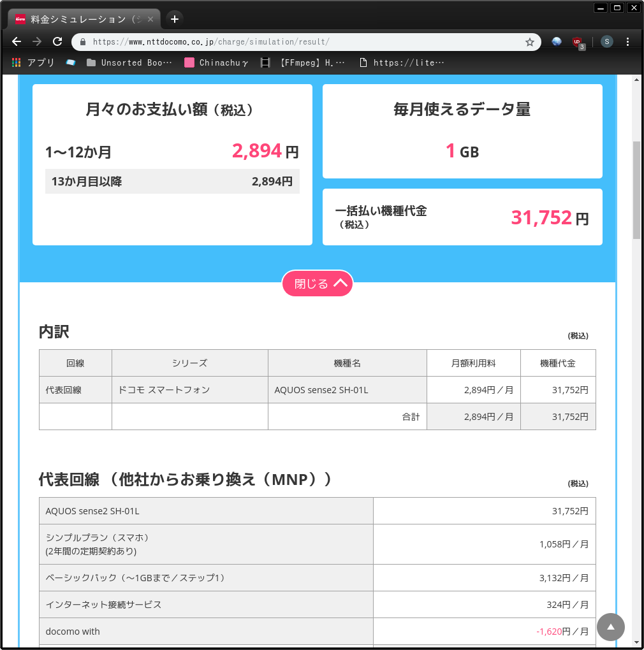Close the browser window
The width and height of the screenshot is (644, 650).
634,8
